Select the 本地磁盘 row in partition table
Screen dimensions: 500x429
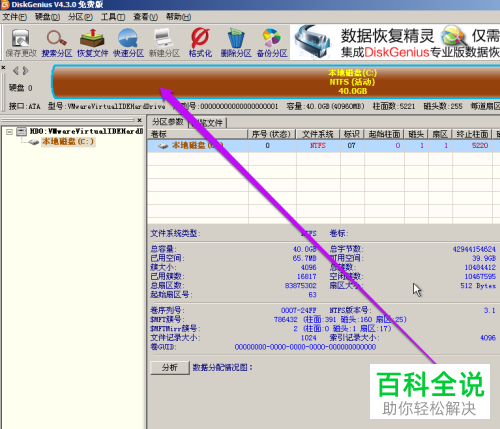point(323,146)
